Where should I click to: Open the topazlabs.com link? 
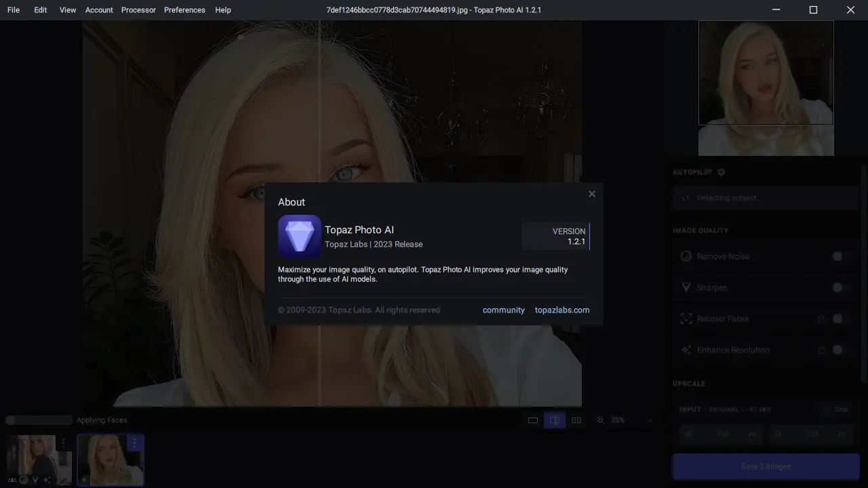point(562,310)
